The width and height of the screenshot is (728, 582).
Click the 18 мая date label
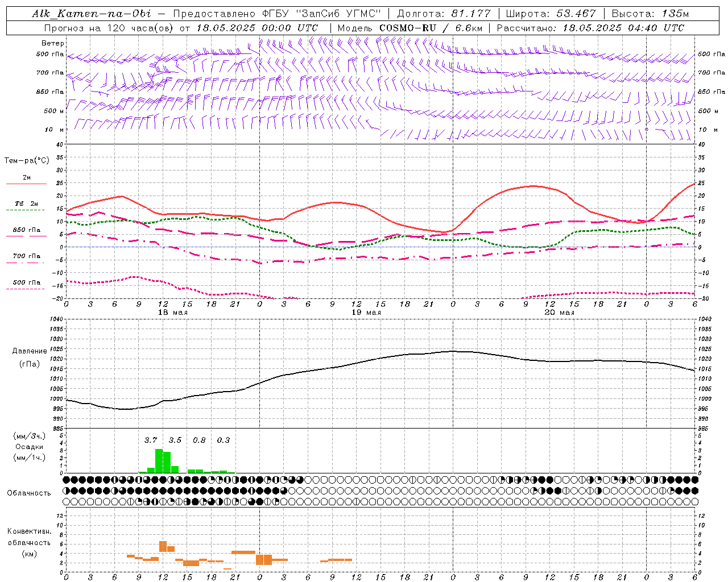pos(173,313)
